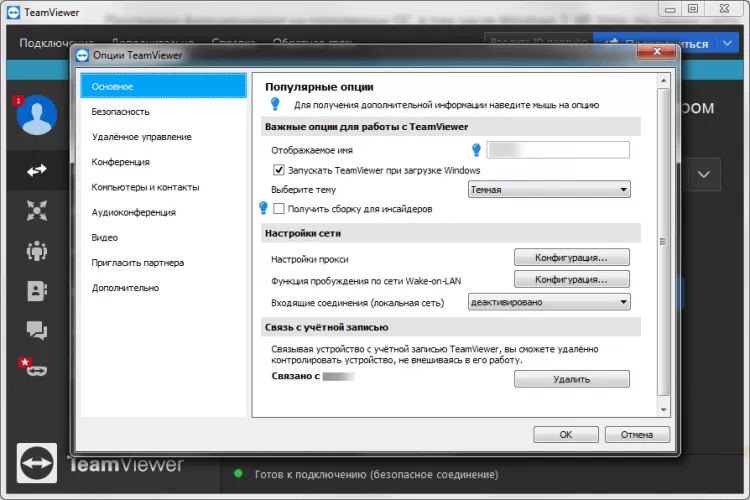
Task: Confirm options with OK button
Action: point(566,434)
